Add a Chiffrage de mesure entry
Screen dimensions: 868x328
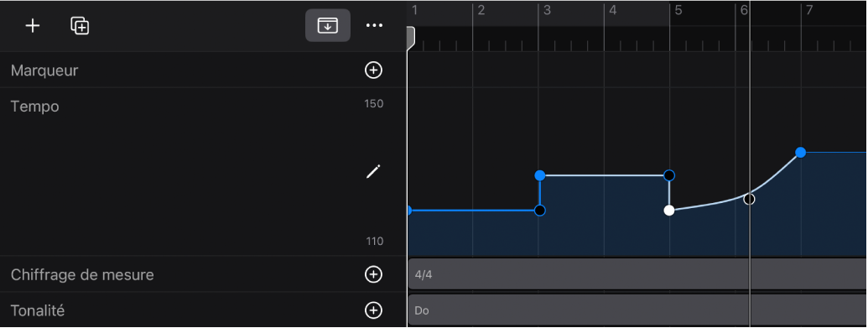tap(374, 274)
